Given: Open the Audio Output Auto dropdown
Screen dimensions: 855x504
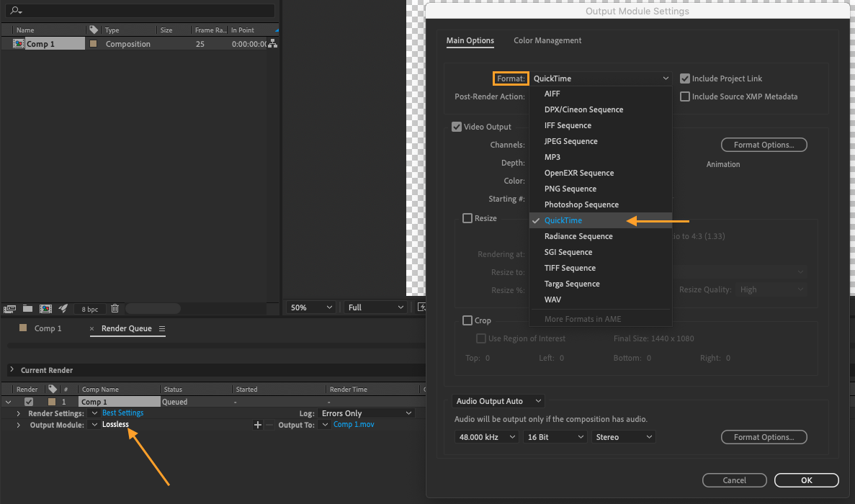Looking at the screenshot, I should (x=499, y=401).
